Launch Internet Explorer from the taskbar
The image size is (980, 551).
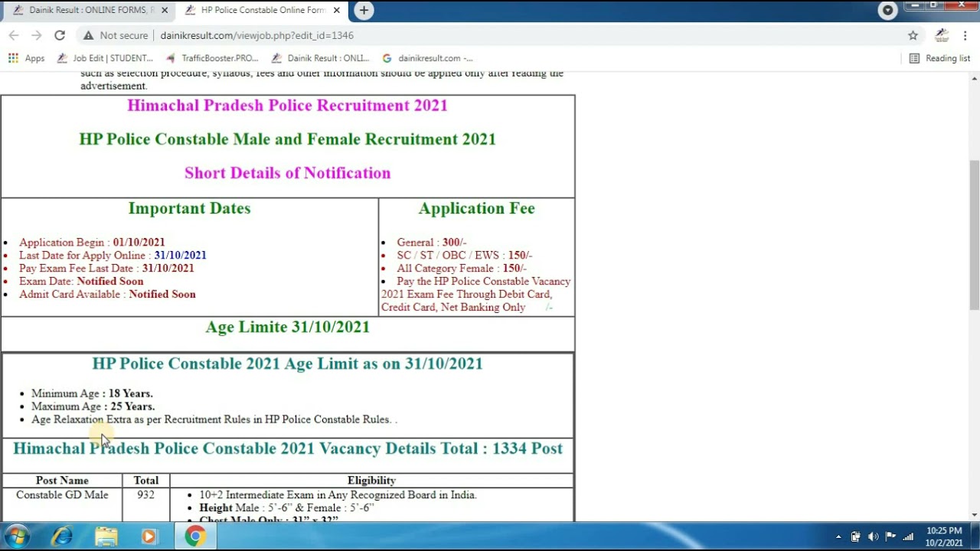(x=62, y=536)
